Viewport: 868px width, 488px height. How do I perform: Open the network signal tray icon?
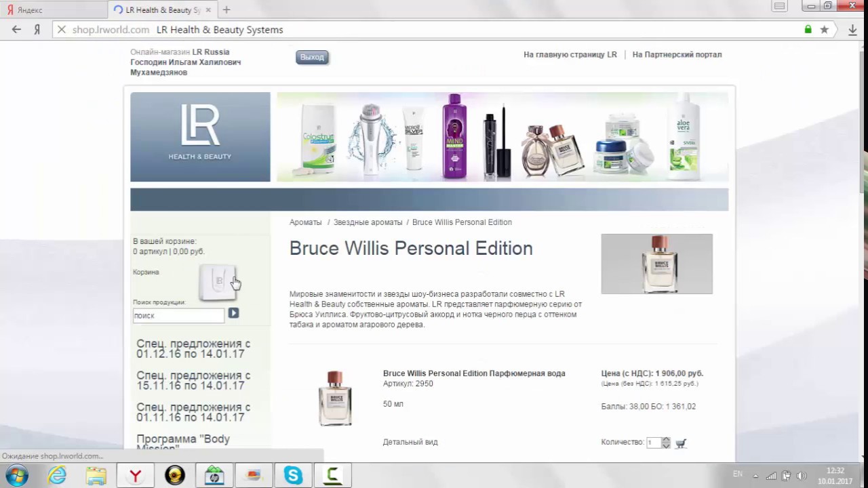[x=771, y=475]
